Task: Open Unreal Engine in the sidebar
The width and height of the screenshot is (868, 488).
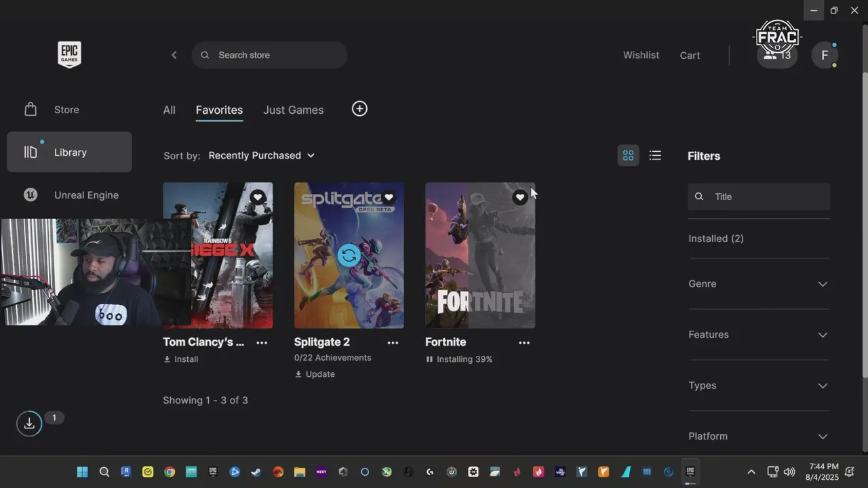Action: 69,195
